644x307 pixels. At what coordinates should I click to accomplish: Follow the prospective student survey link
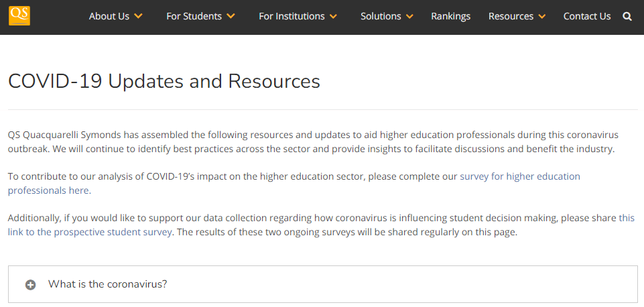point(90,233)
